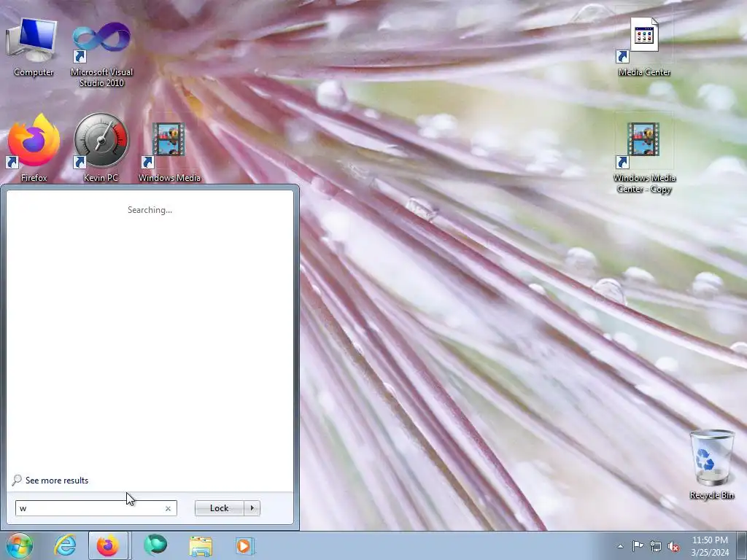
Task: Launch Internet Explorer from the taskbar
Action: pyautogui.click(x=65, y=545)
